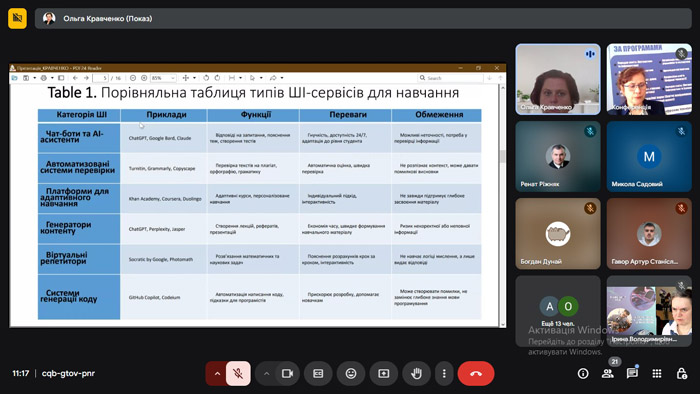This screenshot has height=394, width=700.
Task: Open host controls lock icon
Action: click(x=681, y=373)
